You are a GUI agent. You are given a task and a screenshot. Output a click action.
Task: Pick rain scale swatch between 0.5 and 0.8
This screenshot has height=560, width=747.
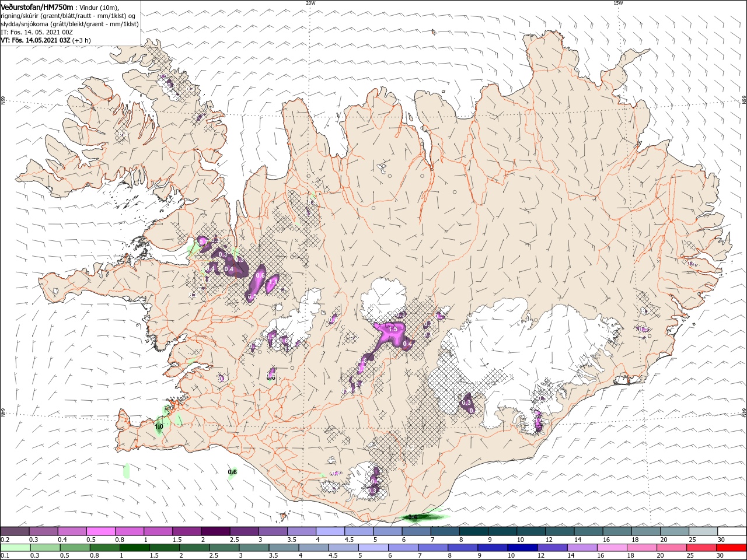click(x=74, y=548)
